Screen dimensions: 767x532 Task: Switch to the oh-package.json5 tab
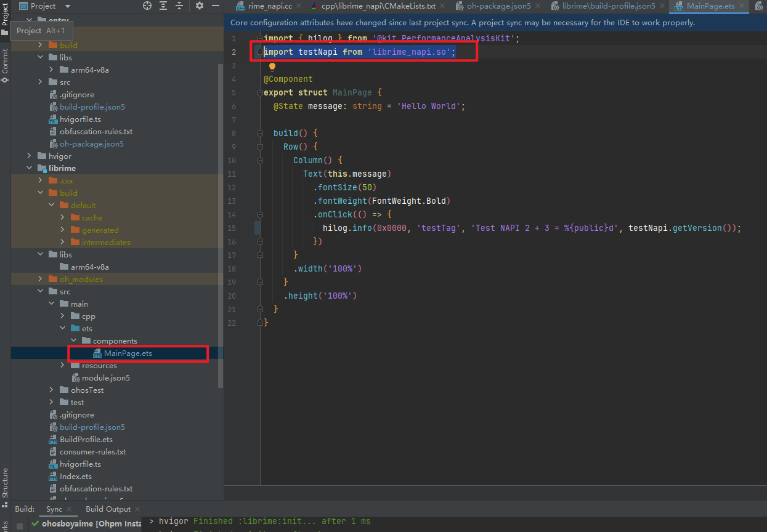pyautogui.click(x=499, y=6)
